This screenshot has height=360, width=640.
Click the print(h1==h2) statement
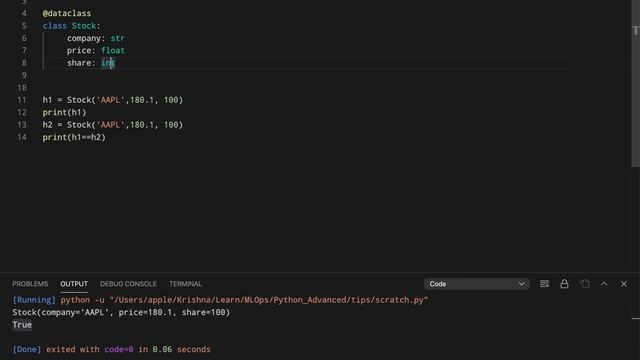coord(74,137)
